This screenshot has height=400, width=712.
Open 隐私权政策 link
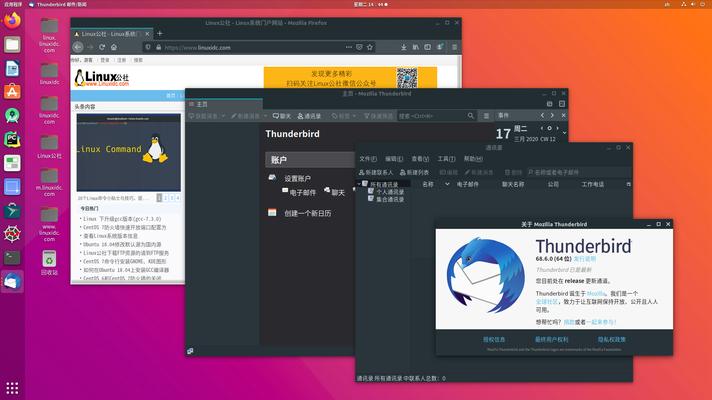[611, 340]
